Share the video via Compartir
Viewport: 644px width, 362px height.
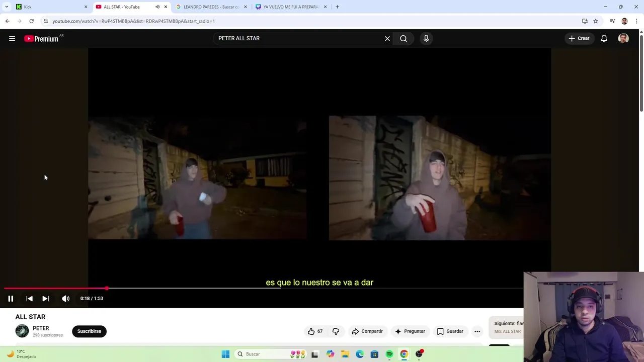click(367, 331)
